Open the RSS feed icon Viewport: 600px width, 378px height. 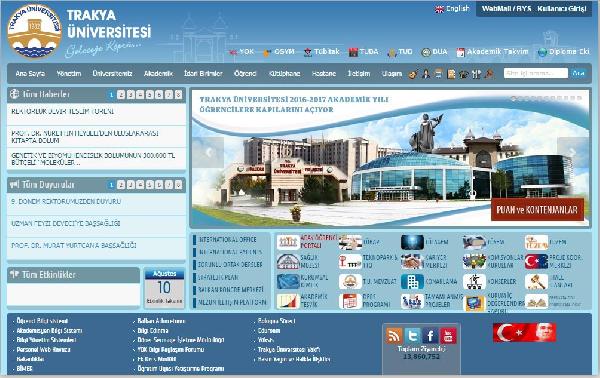394,336
